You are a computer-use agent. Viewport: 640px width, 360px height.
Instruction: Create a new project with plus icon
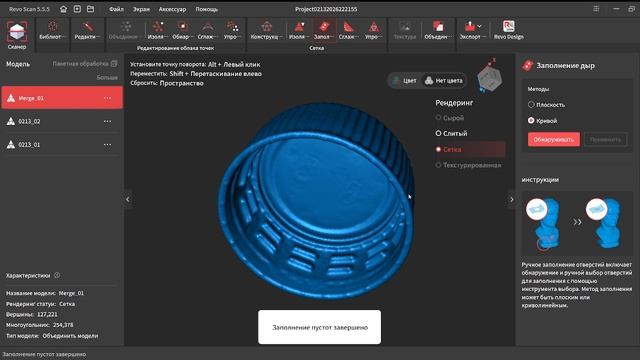[x=77, y=9]
